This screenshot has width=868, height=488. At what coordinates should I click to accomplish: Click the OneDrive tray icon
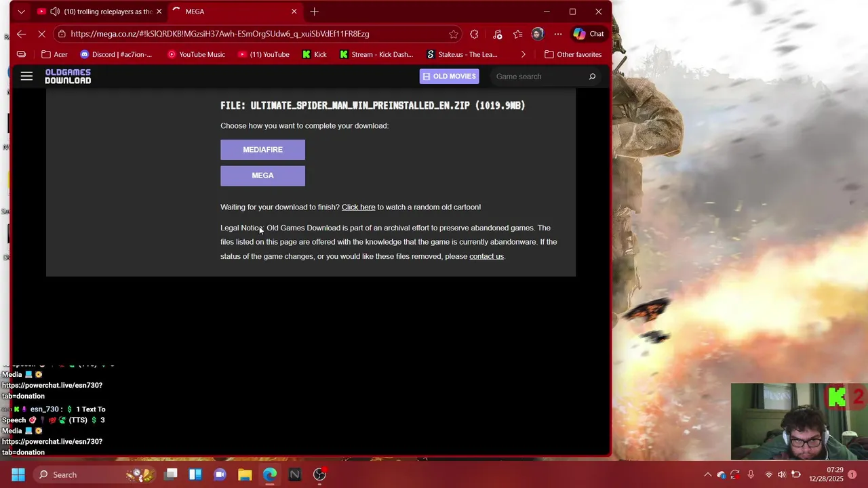[721, 474]
